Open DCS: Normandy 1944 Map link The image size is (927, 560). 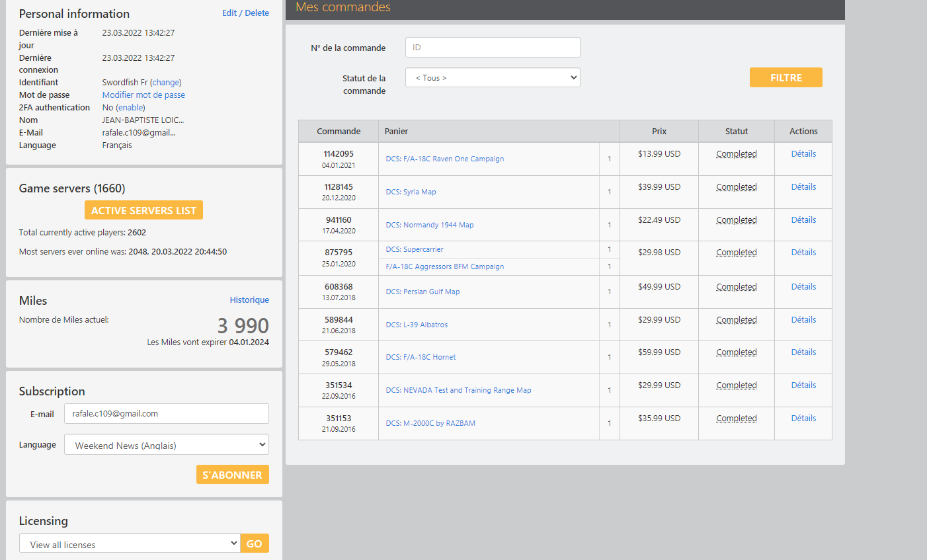(430, 225)
